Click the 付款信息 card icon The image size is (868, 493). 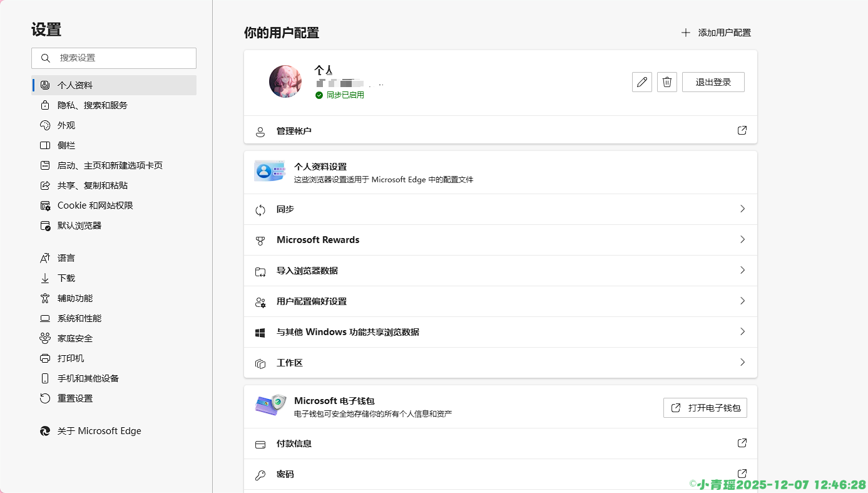point(260,444)
